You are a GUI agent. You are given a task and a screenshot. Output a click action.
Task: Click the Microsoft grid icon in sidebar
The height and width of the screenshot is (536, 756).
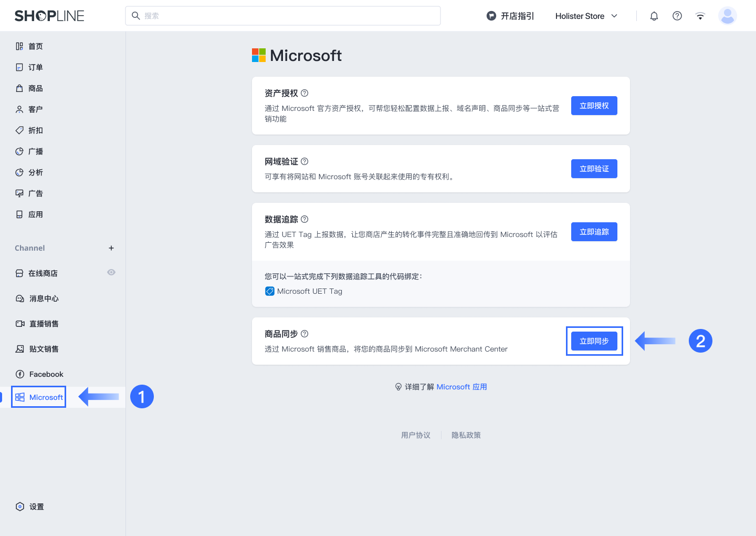tap(20, 397)
